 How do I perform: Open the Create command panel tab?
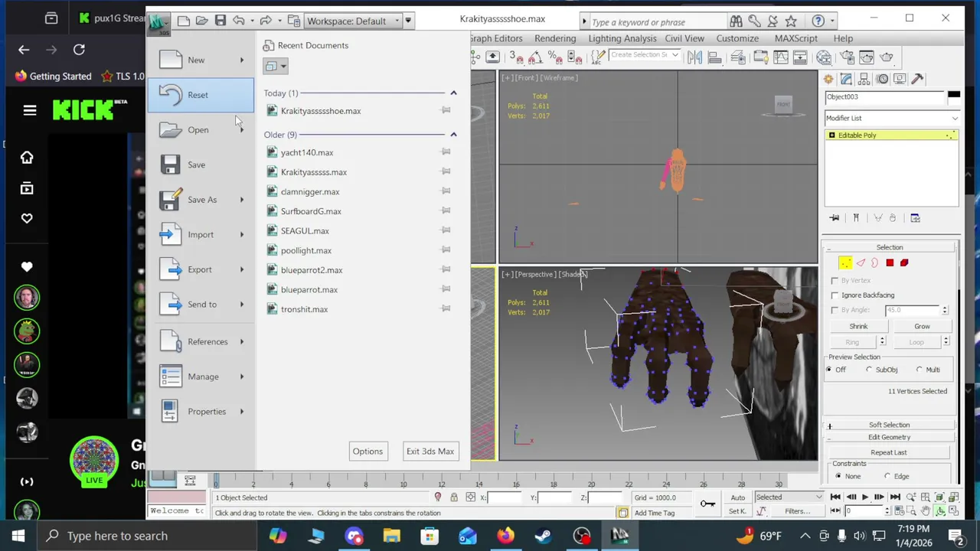pos(828,79)
